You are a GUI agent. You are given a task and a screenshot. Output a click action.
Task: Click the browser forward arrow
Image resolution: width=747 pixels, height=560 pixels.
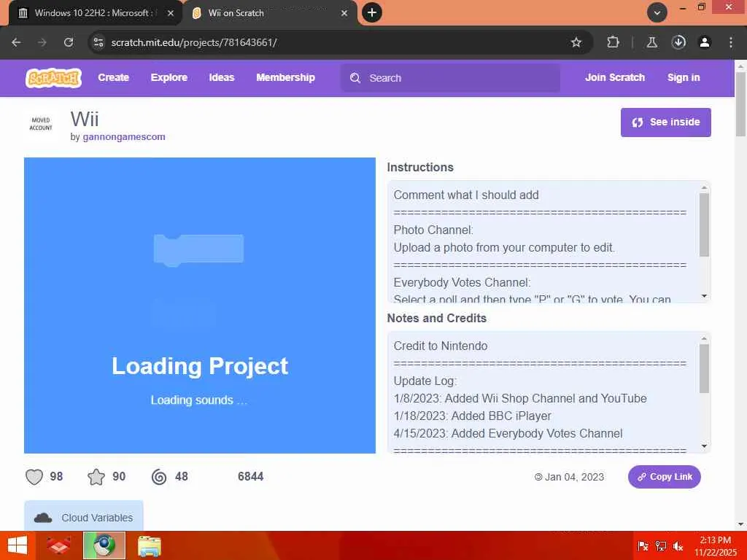(x=42, y=42)
